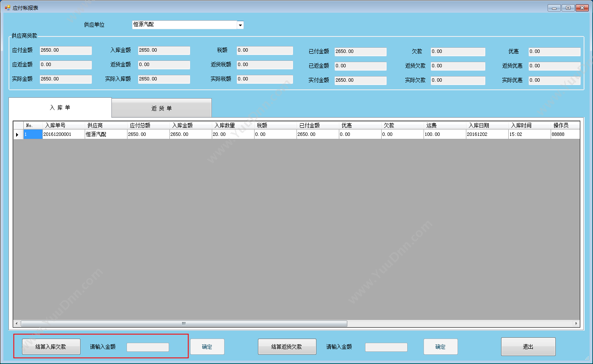Click the 88888 操作员 cell
This screenshot has width=593, height=364.
click(565, 135)
